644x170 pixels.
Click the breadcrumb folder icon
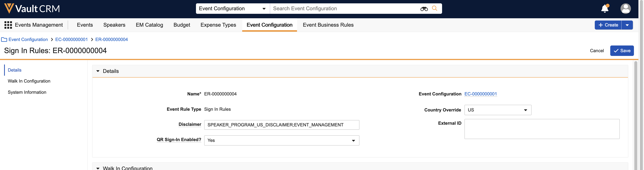(x=4, y=40)
